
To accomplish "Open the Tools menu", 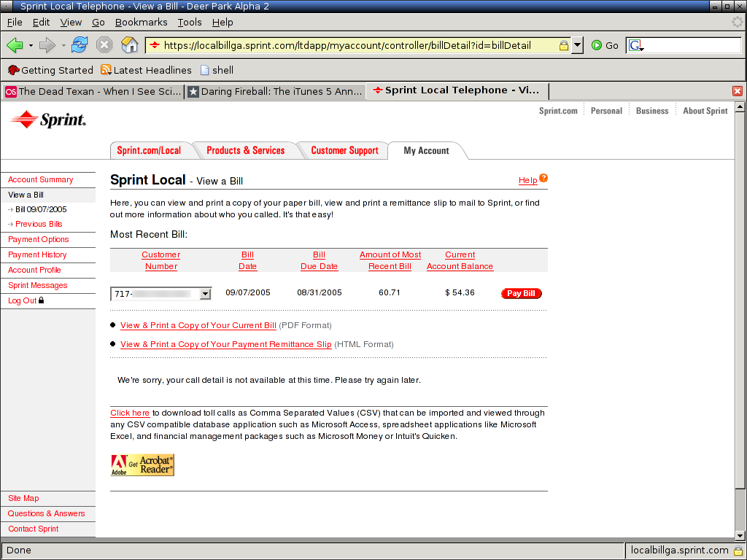I will (x=190, y=23).
